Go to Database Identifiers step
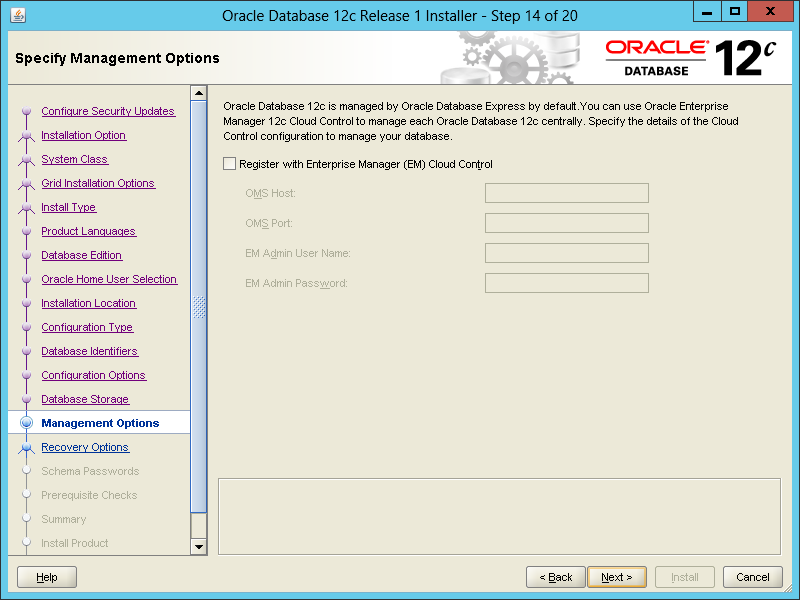The width and height of the screenshot is (800, 600). [x=90, y=351]
